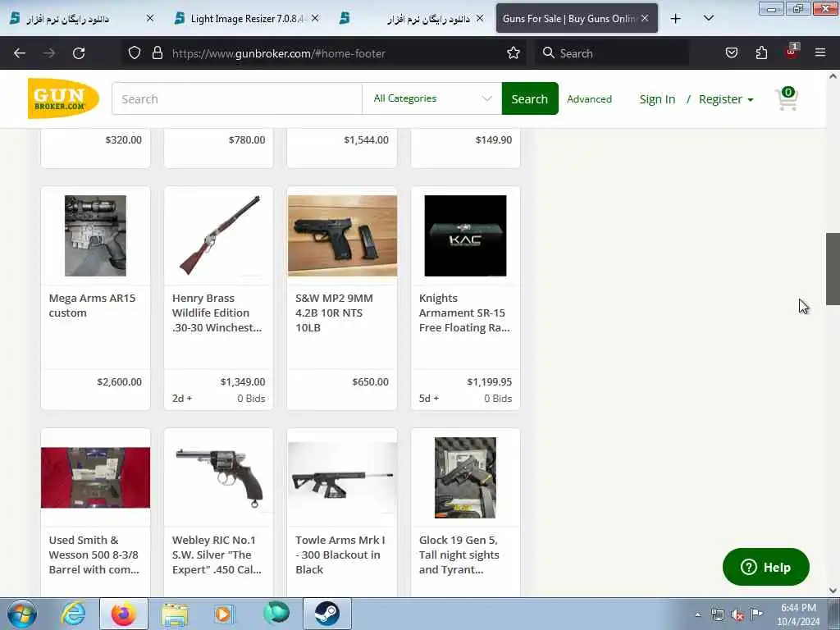Image resolution: width=840 pixels, height=630 pixels.
Task: Open uBlock extension icon with badge
Action: pos(792,52)
